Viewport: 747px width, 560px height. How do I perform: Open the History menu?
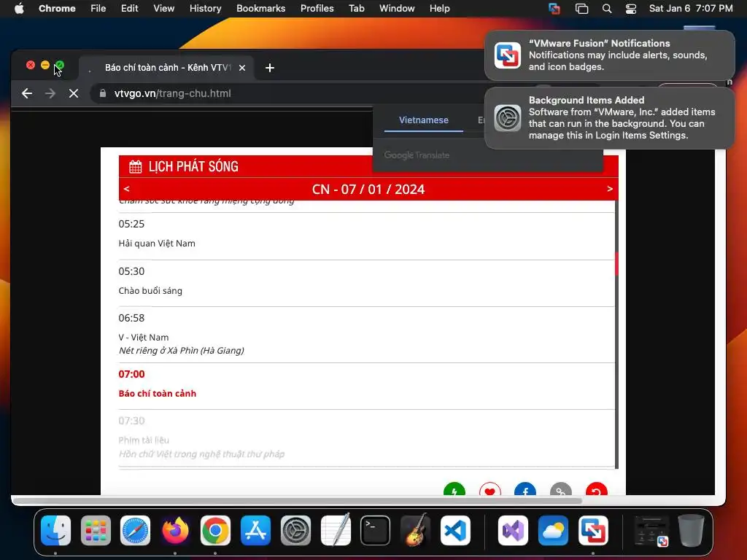click(x=205, y=8)
